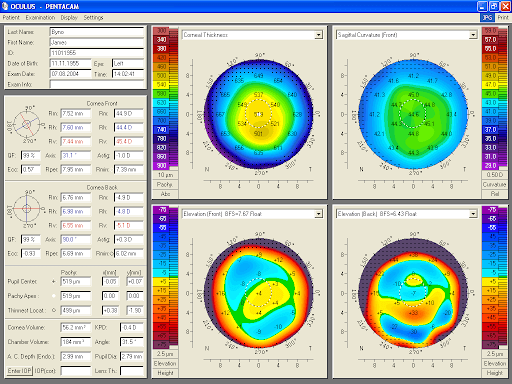
Task: Click the Cornea Front Rper value 7.95 mm
Action: [x=76, y=170]
